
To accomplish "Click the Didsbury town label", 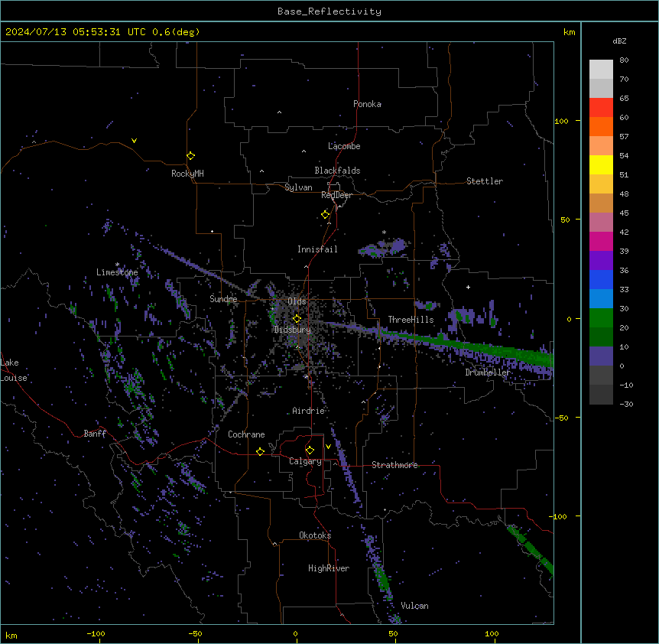I will pos(293,330).
